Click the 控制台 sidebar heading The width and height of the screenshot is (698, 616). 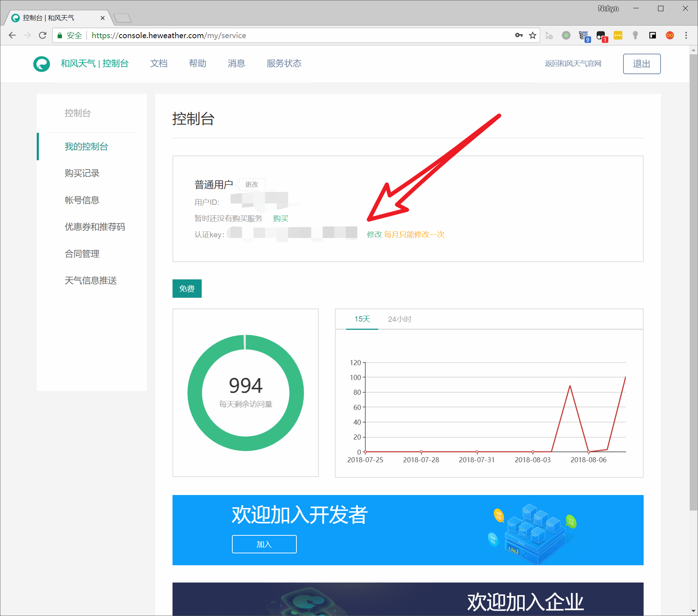coord(77,113)
